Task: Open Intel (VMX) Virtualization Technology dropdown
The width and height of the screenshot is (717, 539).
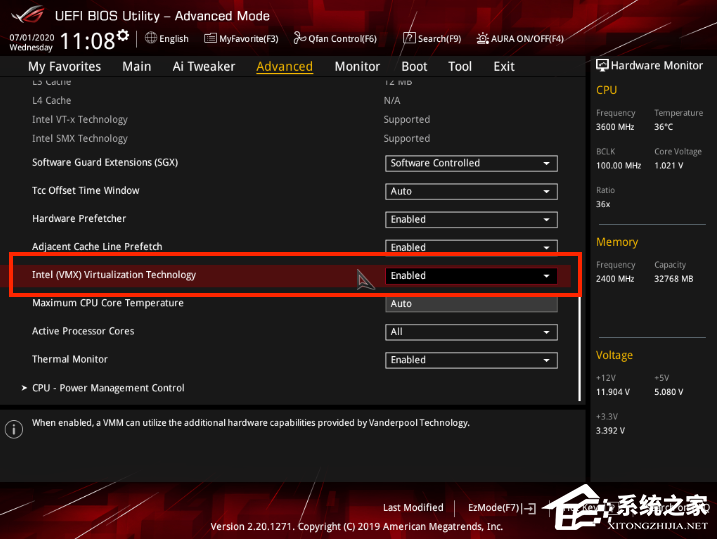Action: [471, 276]
